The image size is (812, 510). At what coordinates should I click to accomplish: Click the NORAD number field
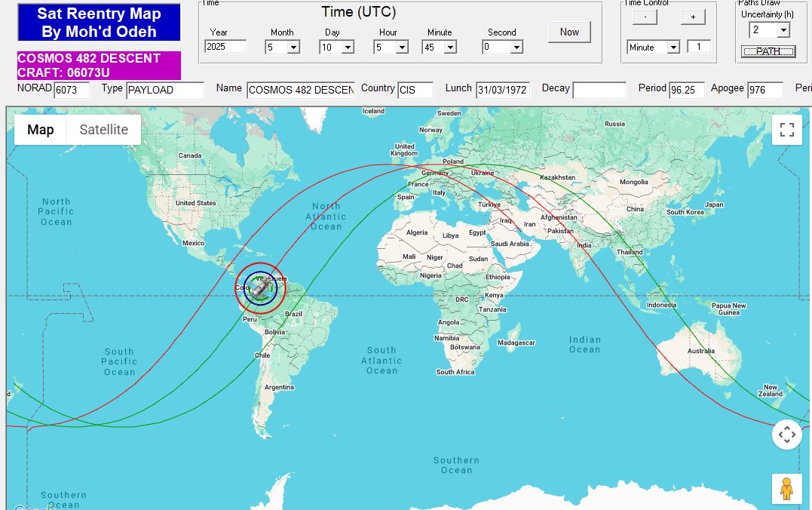pos(72,90)
